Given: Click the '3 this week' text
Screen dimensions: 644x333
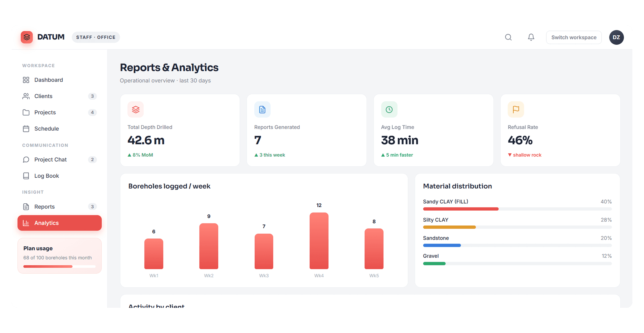Looking at the screenshot, I should click(272, 155).
